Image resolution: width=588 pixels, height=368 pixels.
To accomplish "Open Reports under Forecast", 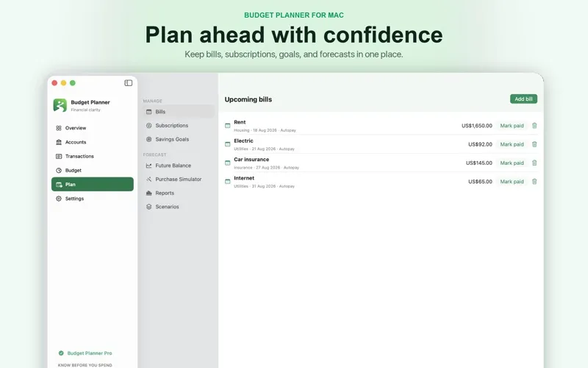I will click(179, 193).
